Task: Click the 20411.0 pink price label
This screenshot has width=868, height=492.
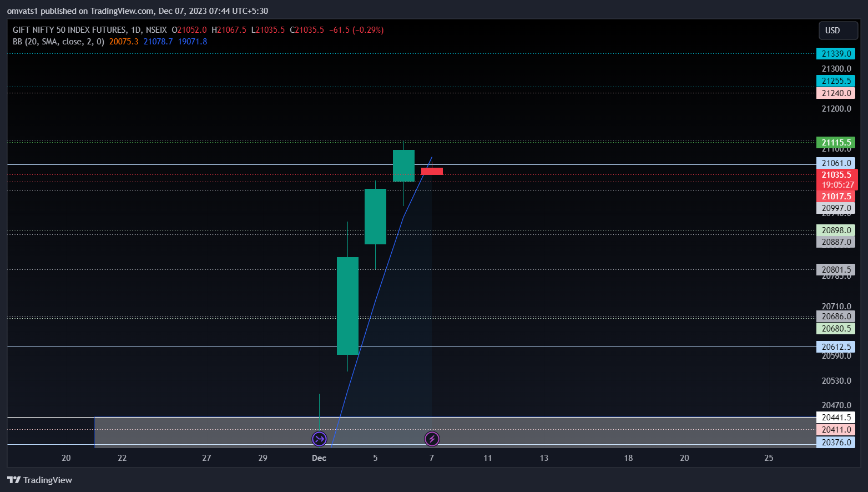Action: (836, 430)
